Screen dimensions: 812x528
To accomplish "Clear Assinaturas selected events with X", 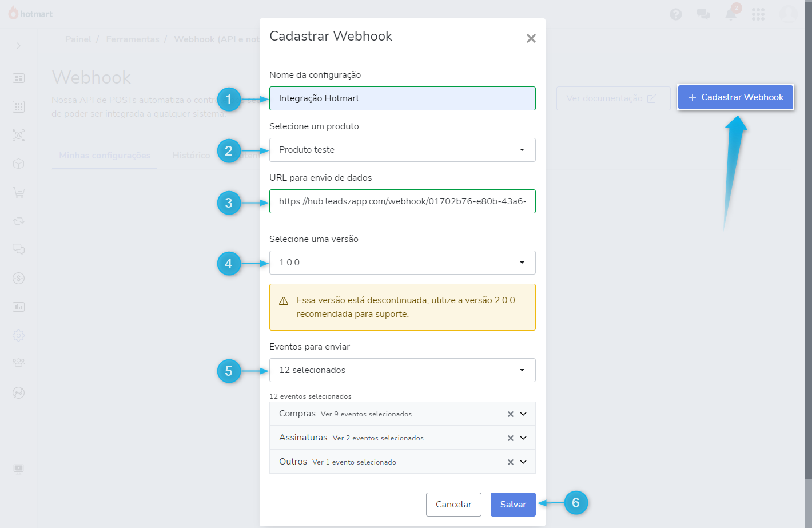I will tap(511, 438).
